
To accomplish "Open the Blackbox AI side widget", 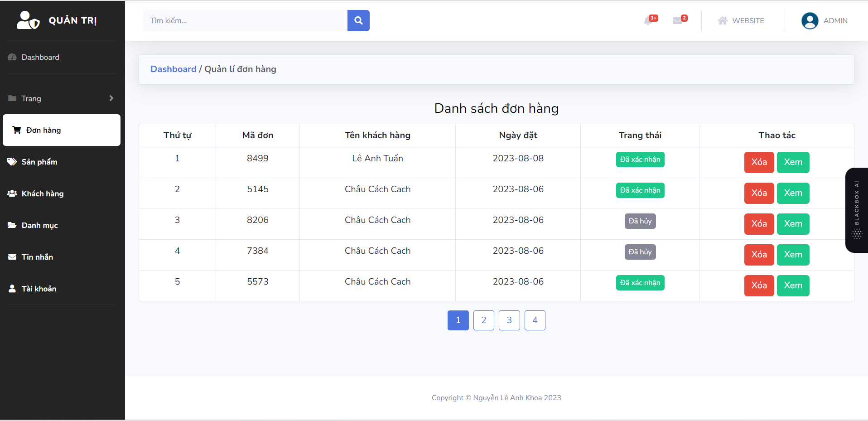I will pyautogui.click(x=857, y=210).
